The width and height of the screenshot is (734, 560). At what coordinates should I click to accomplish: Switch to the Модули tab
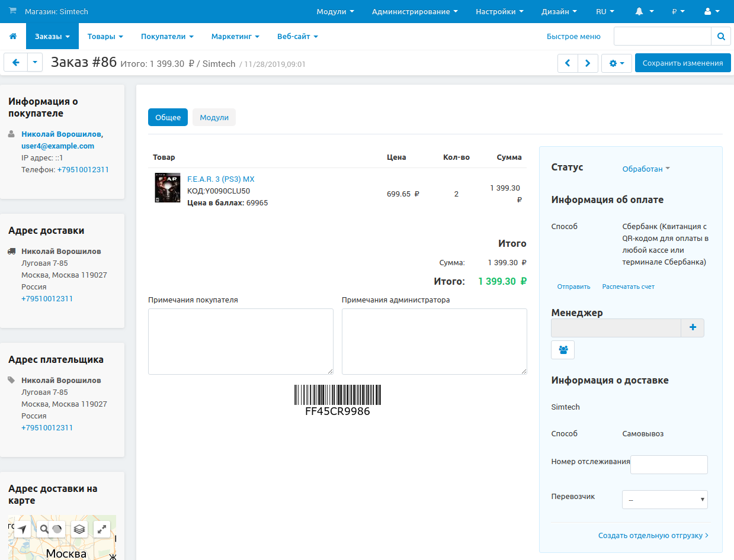coord(214,118)
